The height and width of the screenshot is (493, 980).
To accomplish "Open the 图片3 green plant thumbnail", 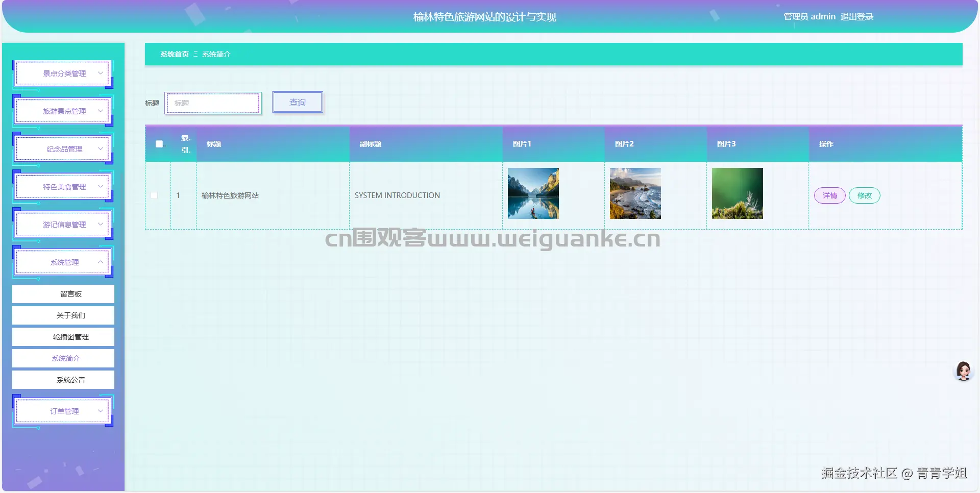I will coord(738,193).
